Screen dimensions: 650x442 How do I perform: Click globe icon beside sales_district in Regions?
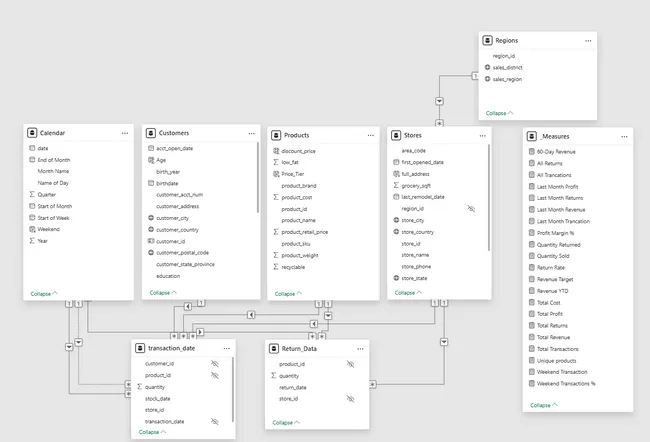point(488,67)
